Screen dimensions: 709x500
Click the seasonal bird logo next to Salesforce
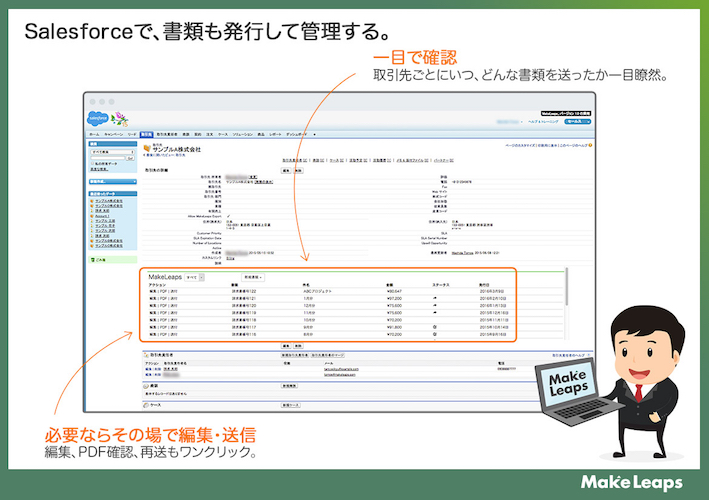click(118, 120)
